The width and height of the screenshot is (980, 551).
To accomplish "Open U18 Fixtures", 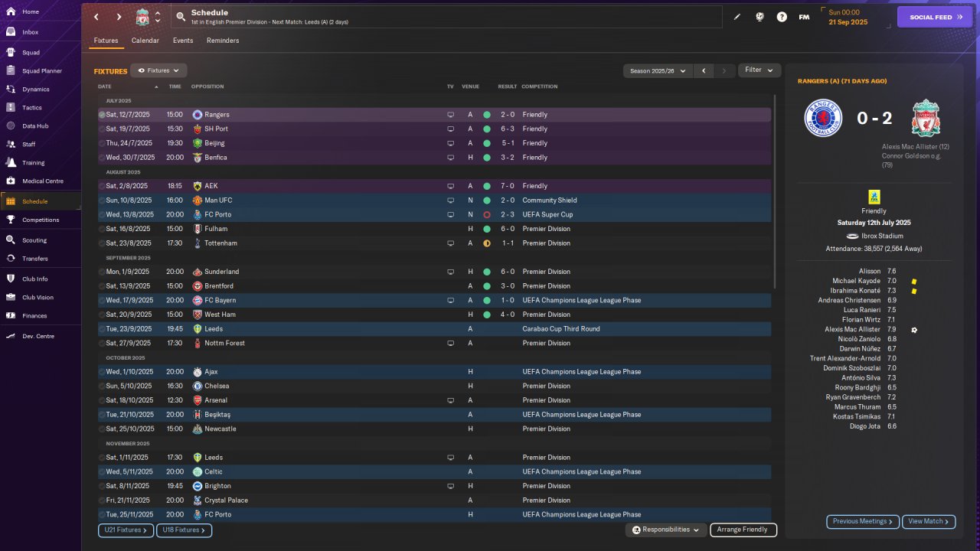I will point(184,530).
